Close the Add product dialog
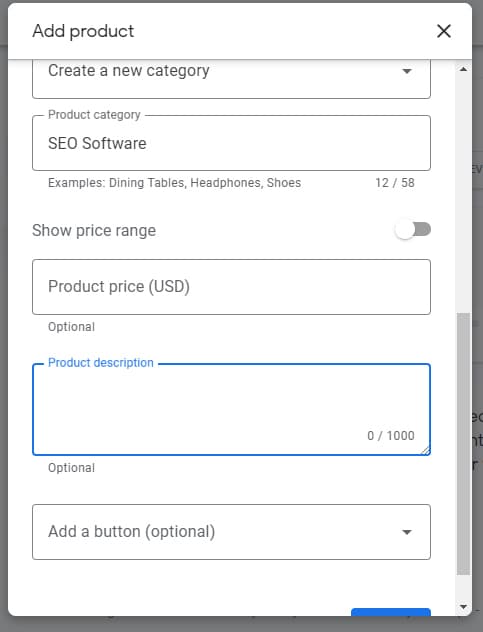The height and width of the screenshot is (632, 483). pos(443,31)
